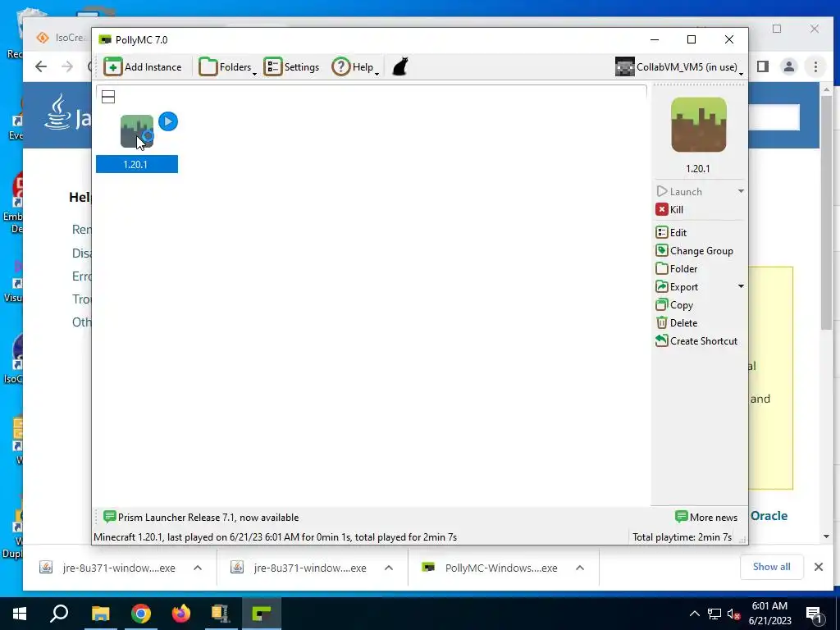Click the Minecraft last played status text
The width and height of the screenshot is (840, 630).
[276, 537]
